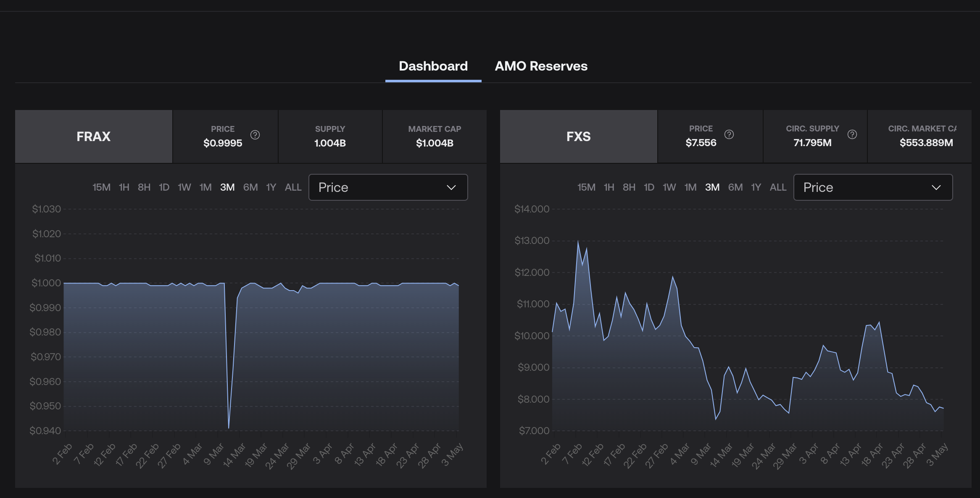Select 1Y range on FRAX chart
980x498 pixels.
pyautogui.click(x=271, y=187)
